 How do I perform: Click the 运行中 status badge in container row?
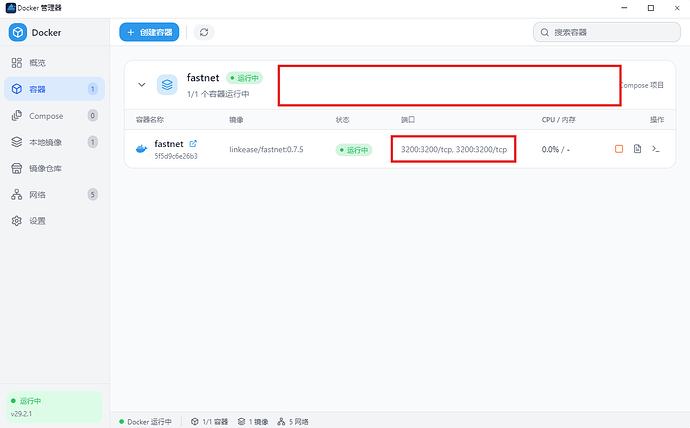(354, 150)
